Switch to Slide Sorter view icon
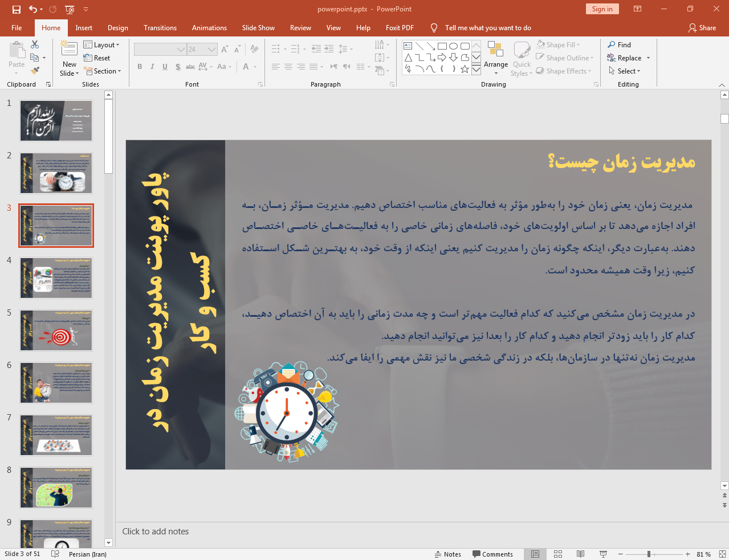729x560 pixels. (x=558, y=554)
